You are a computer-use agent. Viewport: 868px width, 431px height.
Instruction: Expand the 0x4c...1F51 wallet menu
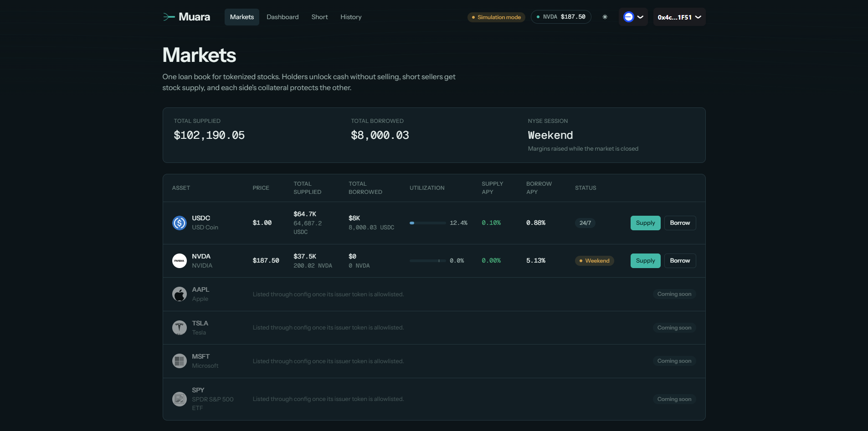[x=679, y=17]
